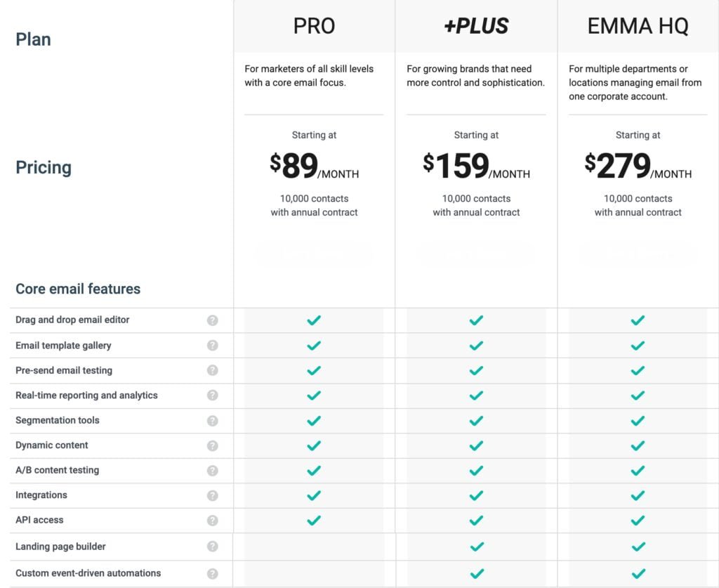The height and width of the screenshot is (588, 719).
Task: Click the $159/month +PLUS price
Action: tap(476, 166)
